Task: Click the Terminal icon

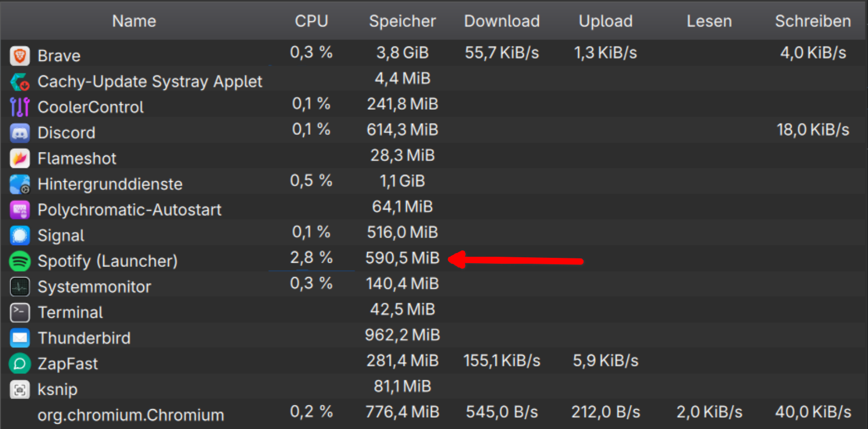Action: [20, 312]
